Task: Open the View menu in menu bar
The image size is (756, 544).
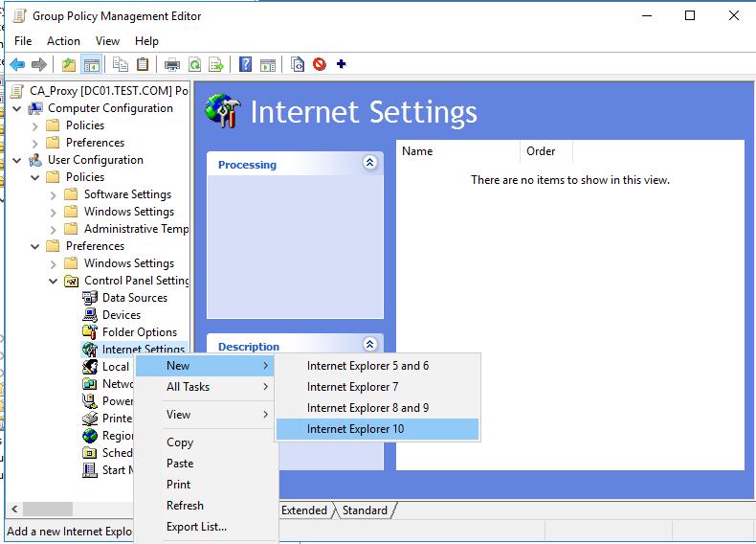Action: pos(107,41)
